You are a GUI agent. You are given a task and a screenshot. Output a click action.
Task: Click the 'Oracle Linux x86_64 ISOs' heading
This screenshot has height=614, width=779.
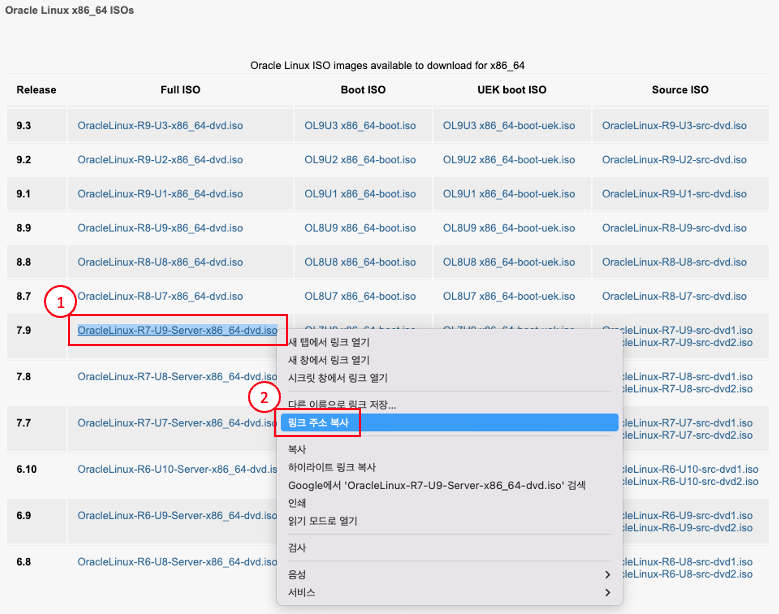click(x=70, y=10)
